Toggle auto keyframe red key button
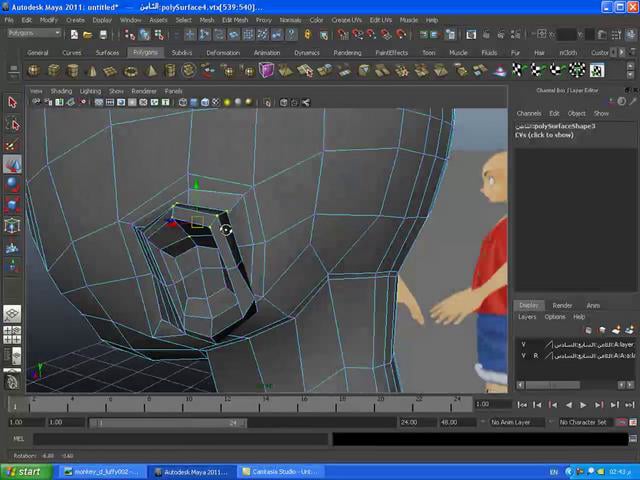Screen dimensions: 640x480 [x=621, y=422]
